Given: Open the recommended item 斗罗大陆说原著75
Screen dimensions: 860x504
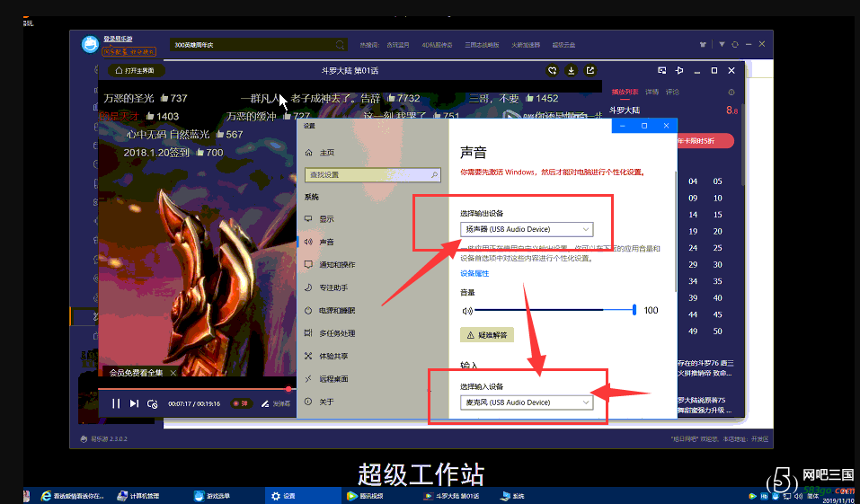Looking at the screenshot, I should click(x=705, y=405).
